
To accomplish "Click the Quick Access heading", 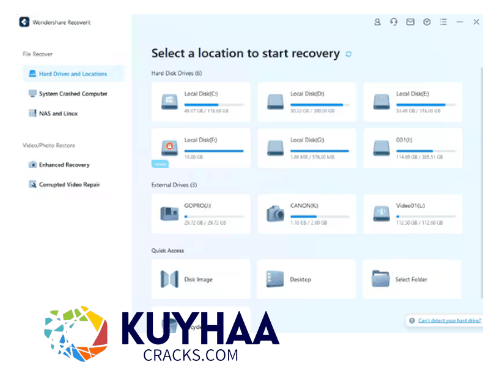I will pyautogui.click(x=168, y=250).
